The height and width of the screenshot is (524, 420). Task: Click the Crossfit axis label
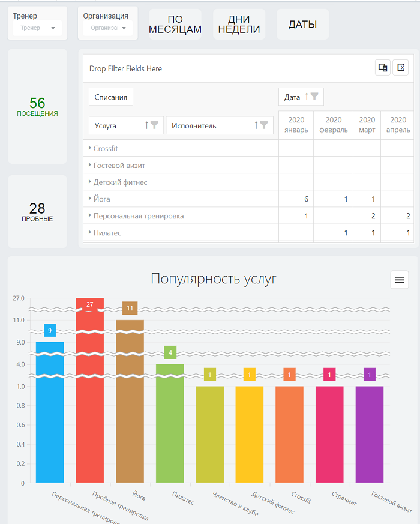(x=301, y=497)
